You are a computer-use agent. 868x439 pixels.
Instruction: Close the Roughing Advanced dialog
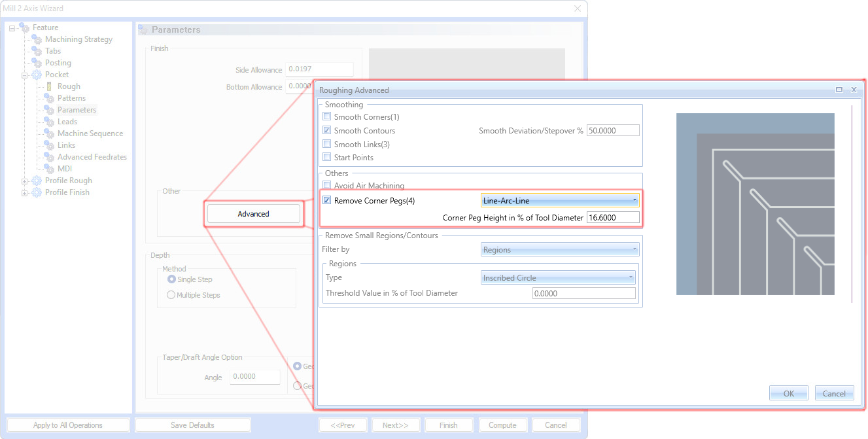click(x=854, y=90)
